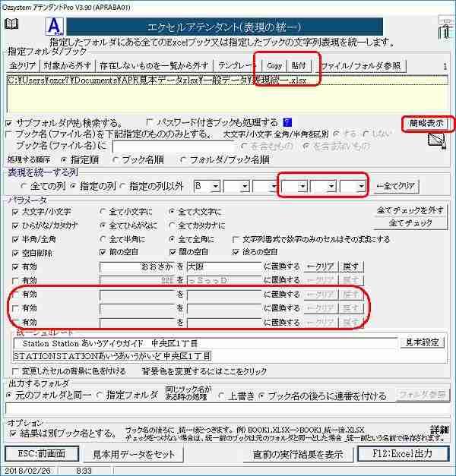Click the おおさか search text field
The width and height of the screenshot is (456, 476).
tap(138, 267)
